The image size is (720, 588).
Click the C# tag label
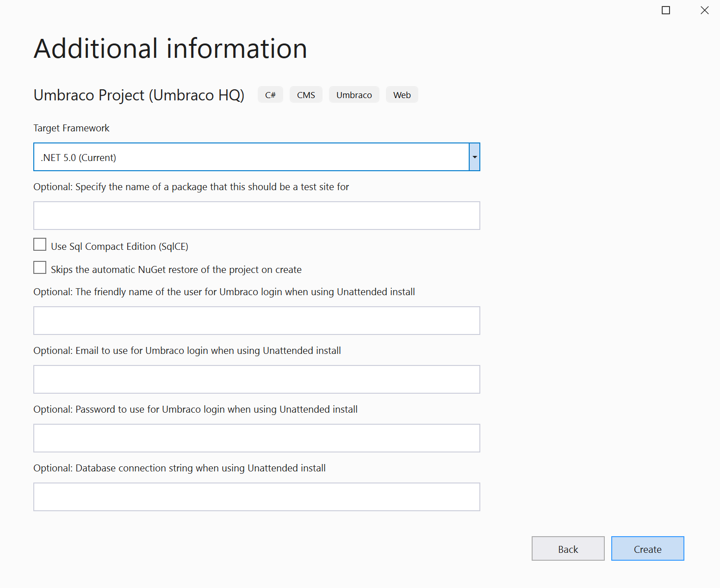[x=270, y=95]
